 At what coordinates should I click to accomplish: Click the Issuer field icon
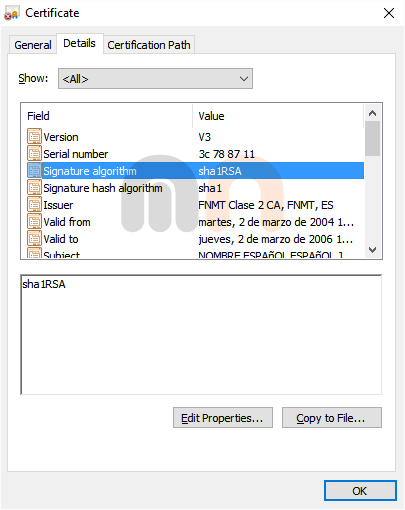tap(34, 205)
